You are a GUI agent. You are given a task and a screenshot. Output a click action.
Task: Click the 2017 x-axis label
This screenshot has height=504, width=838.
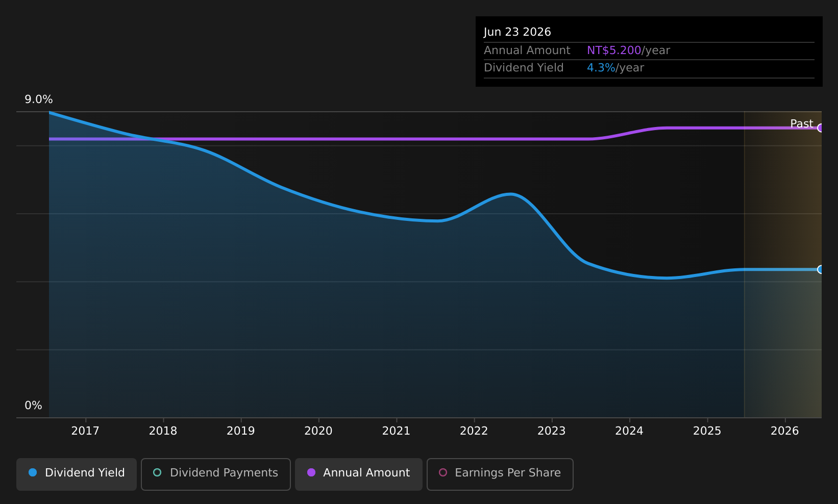point(85,431)
